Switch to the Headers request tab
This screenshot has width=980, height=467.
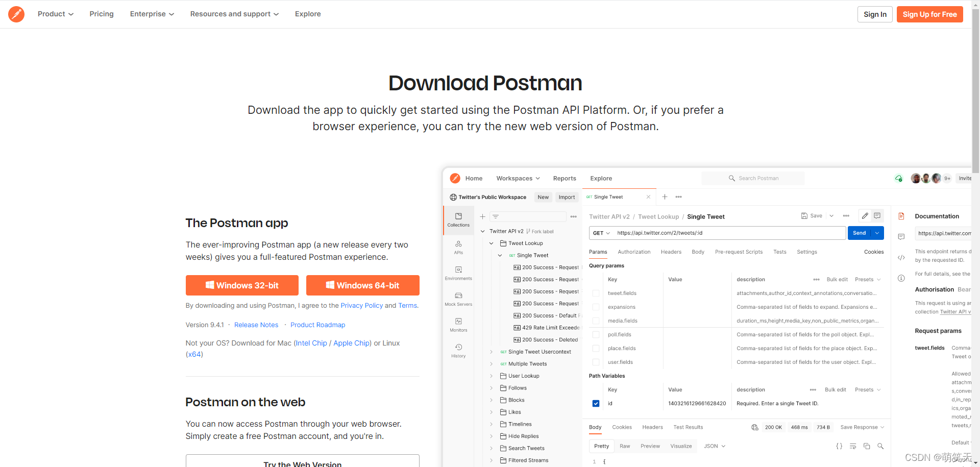pos(671,252)
